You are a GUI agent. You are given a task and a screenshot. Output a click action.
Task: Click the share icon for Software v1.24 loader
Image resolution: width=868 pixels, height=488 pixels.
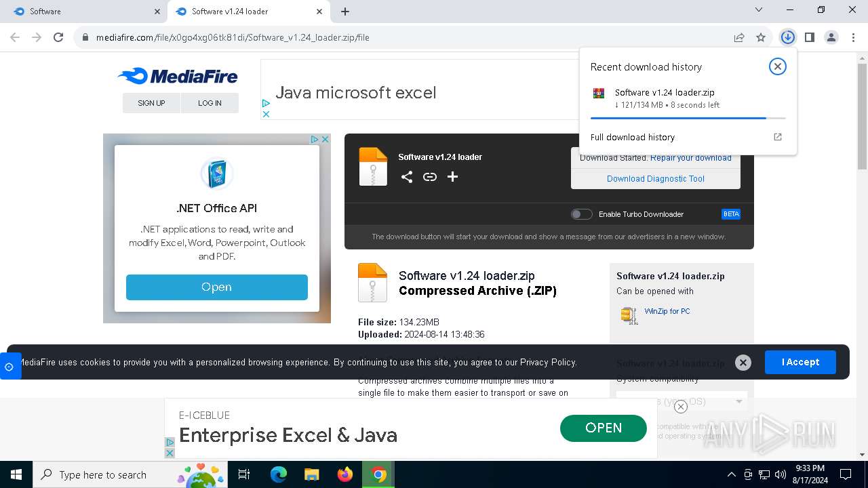click(x=407, y=177)
